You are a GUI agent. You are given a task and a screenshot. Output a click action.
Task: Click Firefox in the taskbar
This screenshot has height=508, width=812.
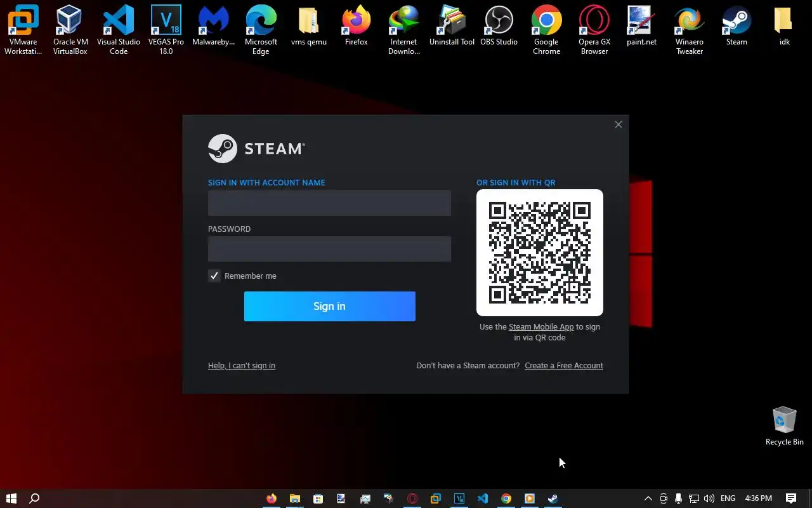tap(272, 498)
